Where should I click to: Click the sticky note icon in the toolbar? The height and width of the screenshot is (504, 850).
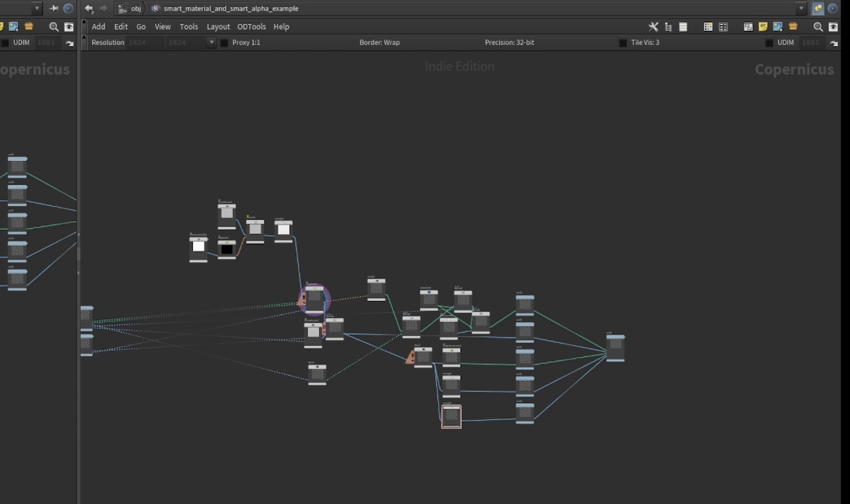763,27
